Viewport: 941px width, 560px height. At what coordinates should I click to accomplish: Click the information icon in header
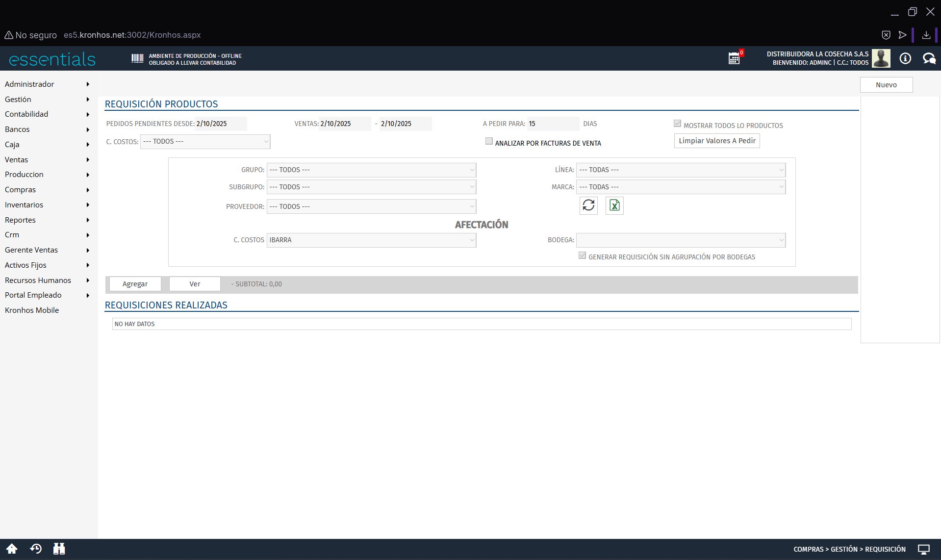pos(905,59)
